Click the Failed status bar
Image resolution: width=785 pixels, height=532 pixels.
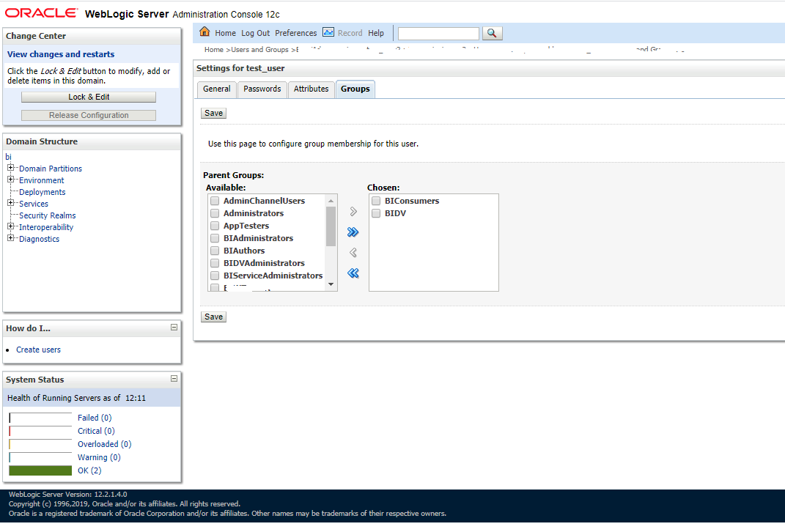pos(40,418)
